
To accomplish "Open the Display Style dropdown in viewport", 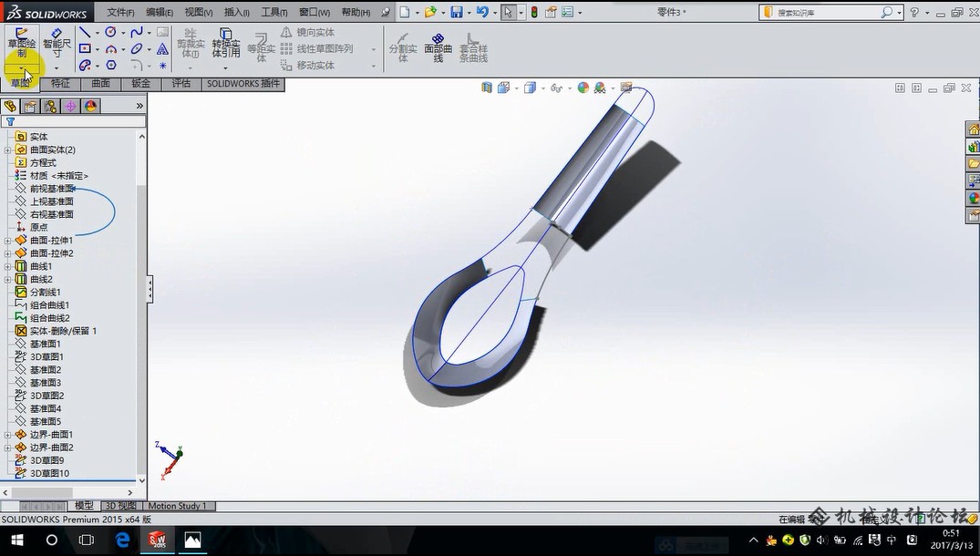I will tap(543, 88).
